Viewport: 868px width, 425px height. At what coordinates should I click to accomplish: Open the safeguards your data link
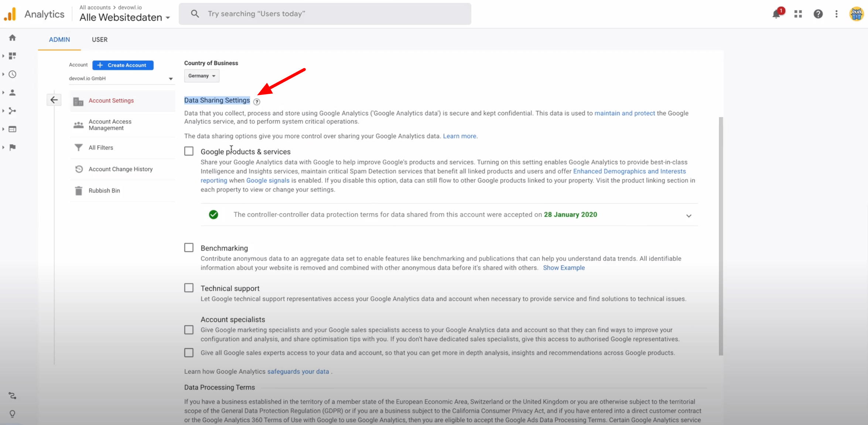(298, 371)
